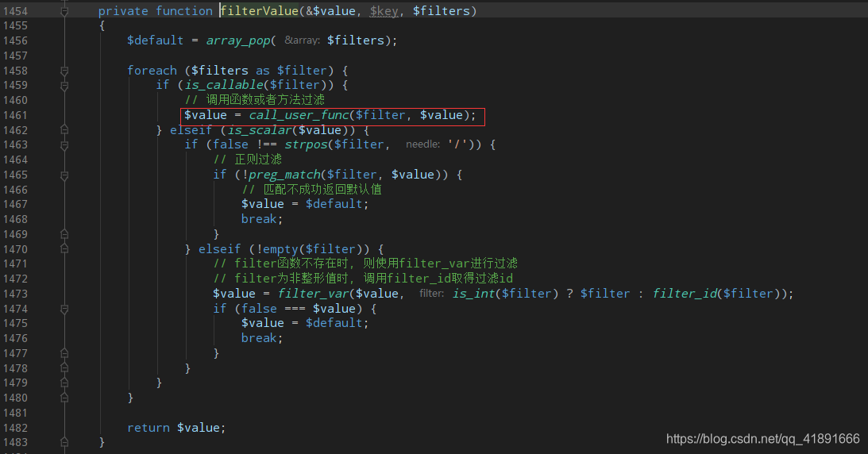868x454 pixels.
Task: Click line number 1467 in the gutter
Action: point(16,204)
